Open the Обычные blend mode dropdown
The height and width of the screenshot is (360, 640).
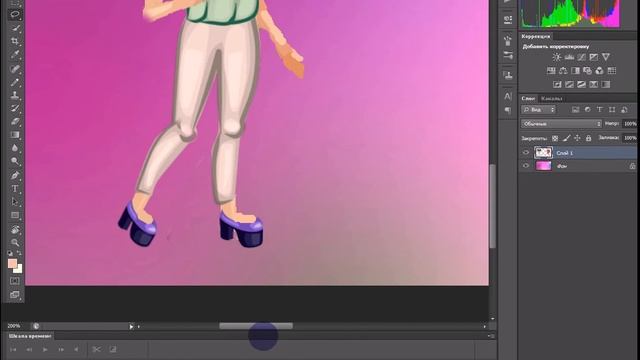coord(561,124)
